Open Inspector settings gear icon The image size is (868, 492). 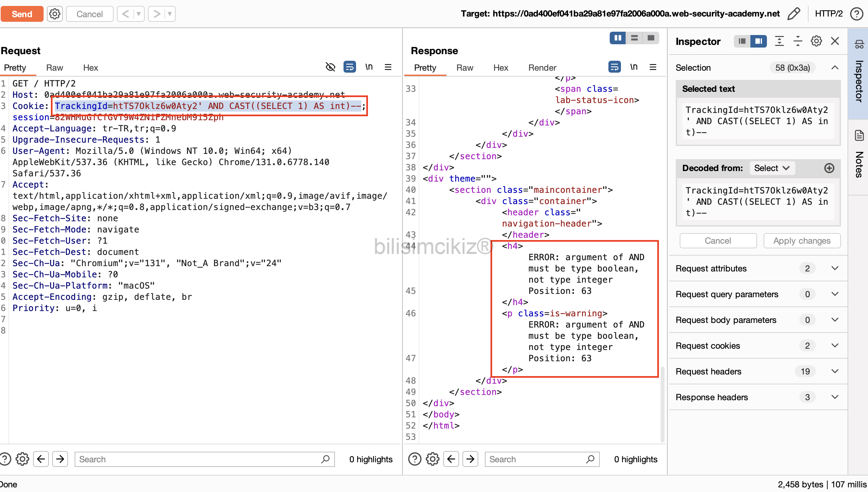(x=816, y=41)
